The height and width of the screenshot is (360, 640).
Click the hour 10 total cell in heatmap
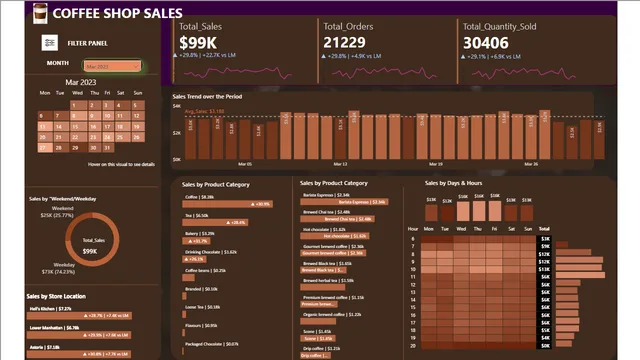click(x=544, y=269)
